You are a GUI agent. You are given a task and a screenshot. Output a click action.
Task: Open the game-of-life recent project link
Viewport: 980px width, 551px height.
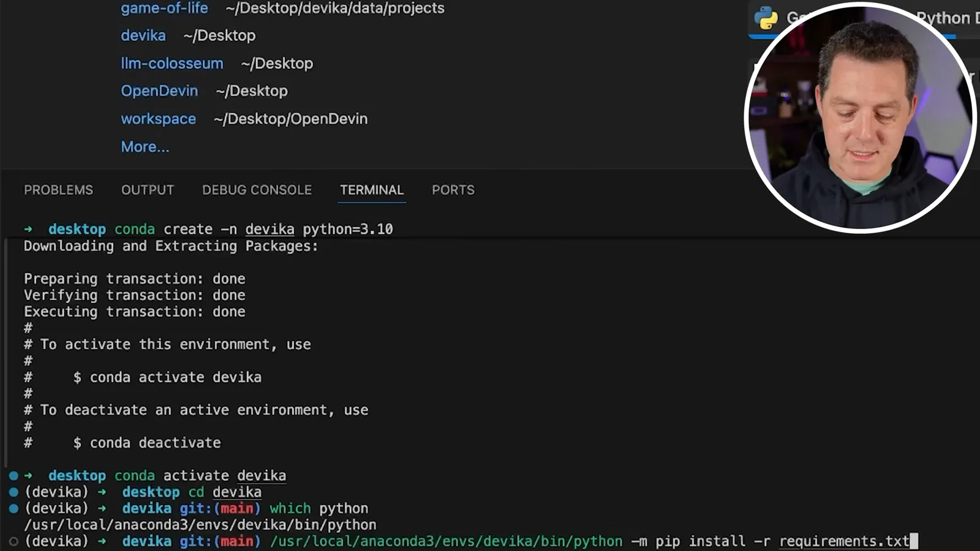[x=164, y=9]
